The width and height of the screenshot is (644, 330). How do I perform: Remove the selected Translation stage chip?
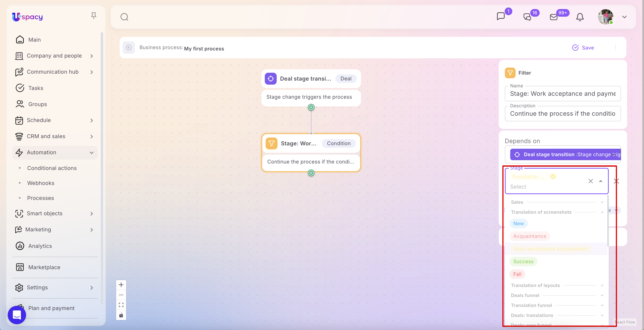point(553,177)
